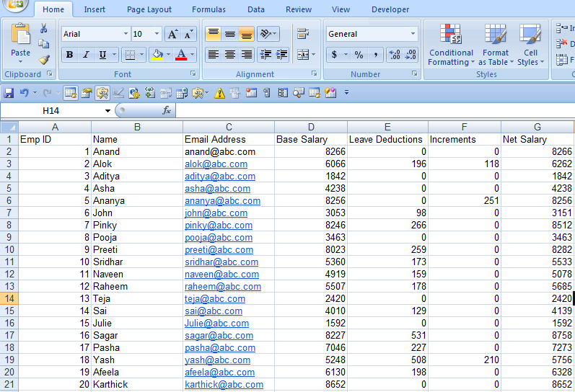Click the Percent Style icon
575x392 pixels.
359,55
